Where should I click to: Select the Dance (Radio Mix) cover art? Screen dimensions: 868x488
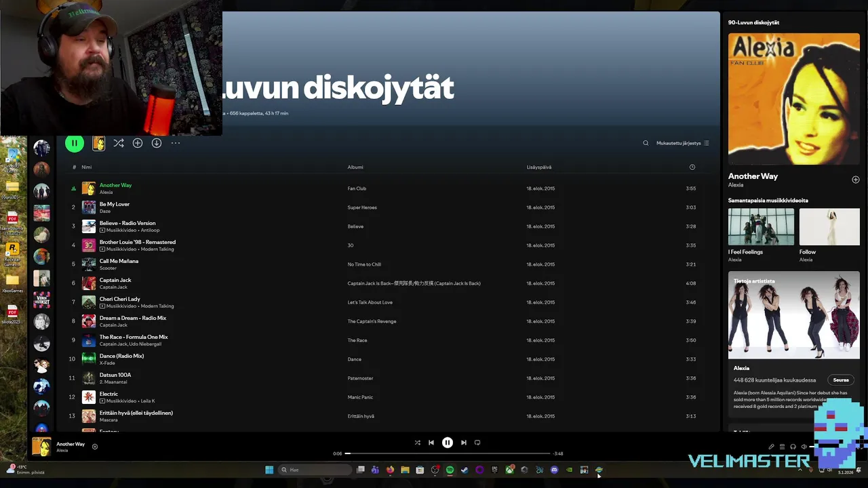[89, 359]
